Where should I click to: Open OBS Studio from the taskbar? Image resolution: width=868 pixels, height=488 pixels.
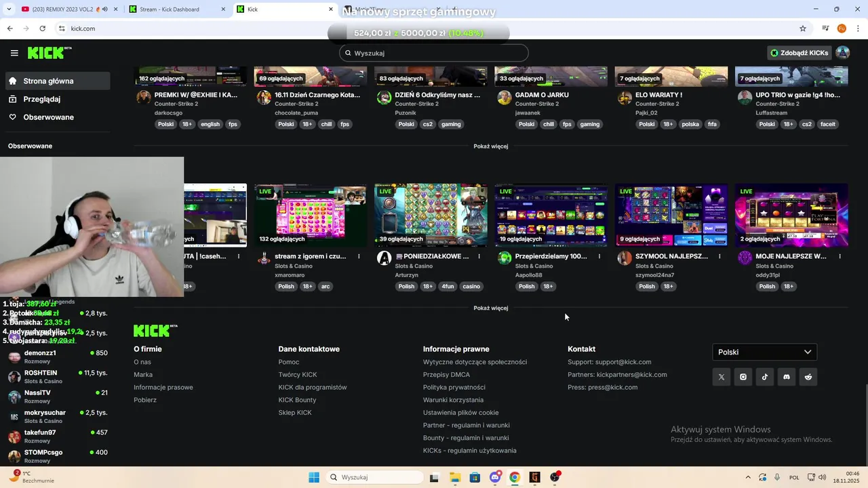pos(555,477)
